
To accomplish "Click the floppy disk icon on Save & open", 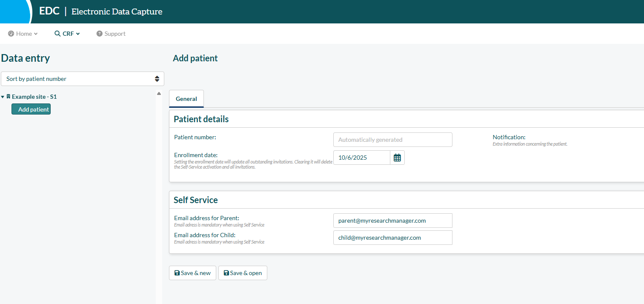I will 226,273.
